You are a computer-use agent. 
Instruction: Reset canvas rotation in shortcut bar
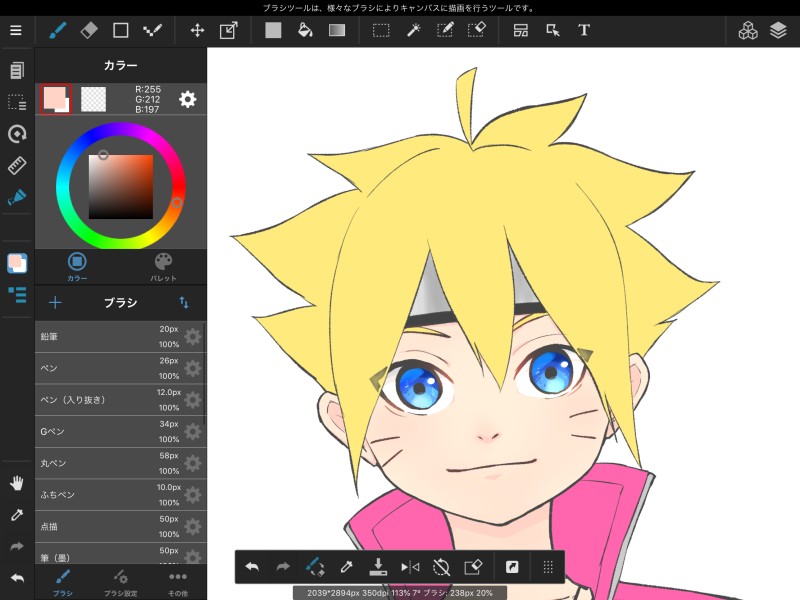coord(441,567)
